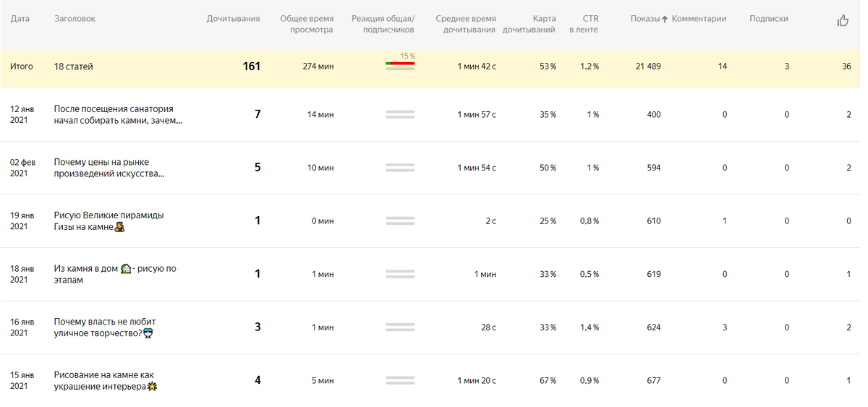Click the emoji after "украшение интерьера"
Screen dimensions: 868x407
tap(152, 387)
